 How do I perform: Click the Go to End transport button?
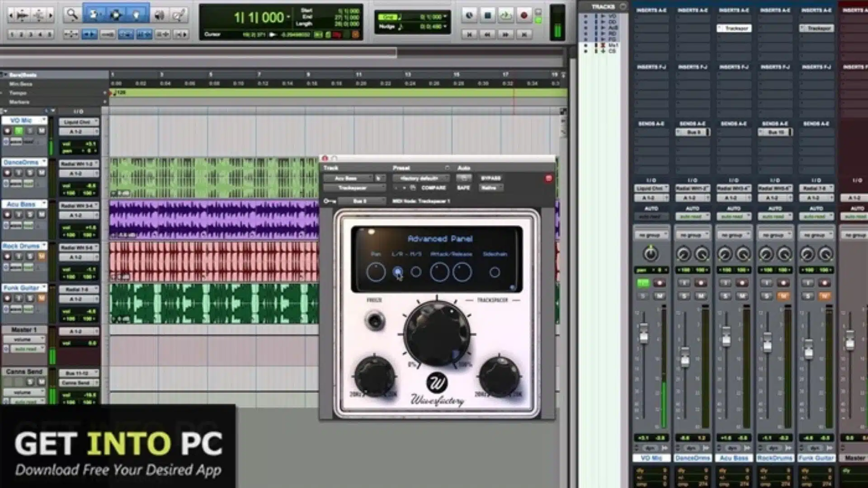[524, 34]
